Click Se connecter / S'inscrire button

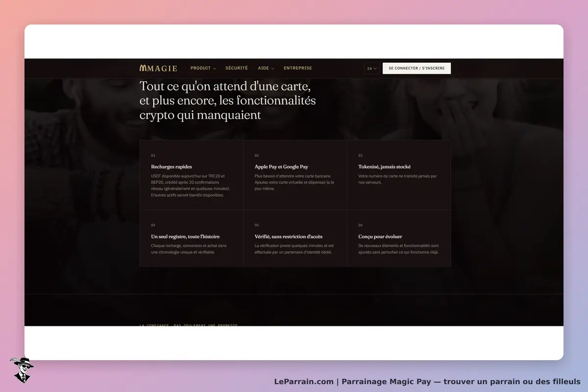tap(416, 68)
